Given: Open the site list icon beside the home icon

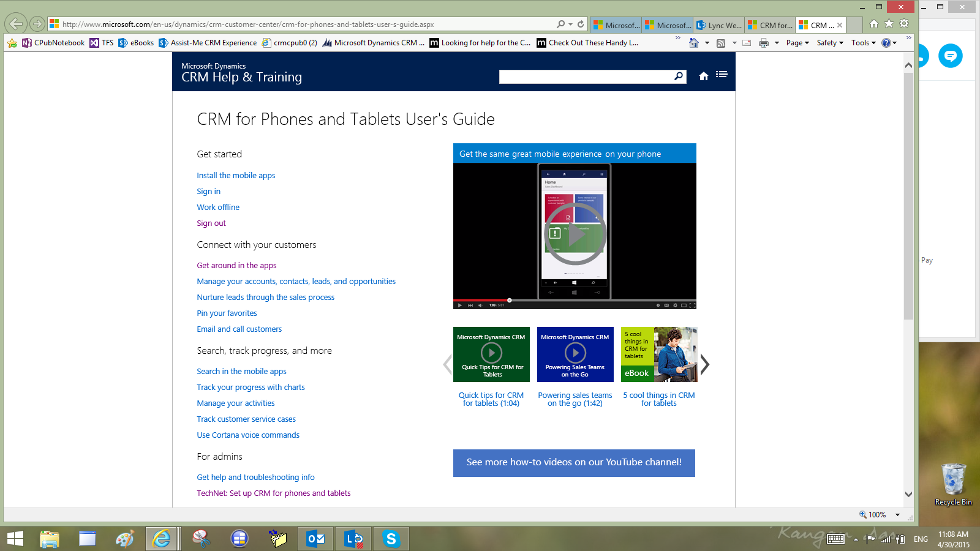Looking at the screenshot, I should (722, 74).
